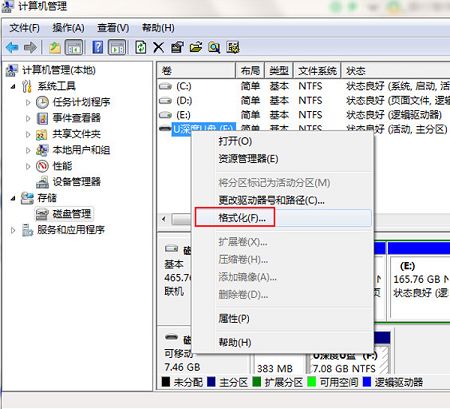Click the Refresh toolbar icon

pos(141,47)
